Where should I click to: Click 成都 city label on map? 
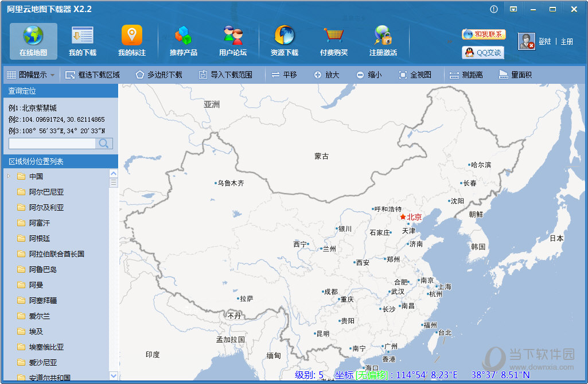[x=331, y=292]
